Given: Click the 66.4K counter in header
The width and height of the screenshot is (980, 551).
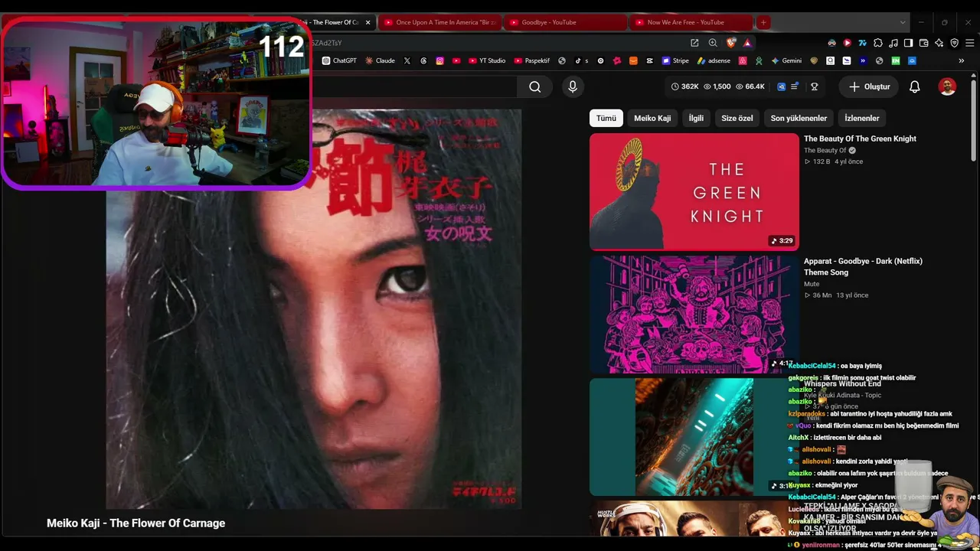Looking at the screenshot, I should point(750,86).
